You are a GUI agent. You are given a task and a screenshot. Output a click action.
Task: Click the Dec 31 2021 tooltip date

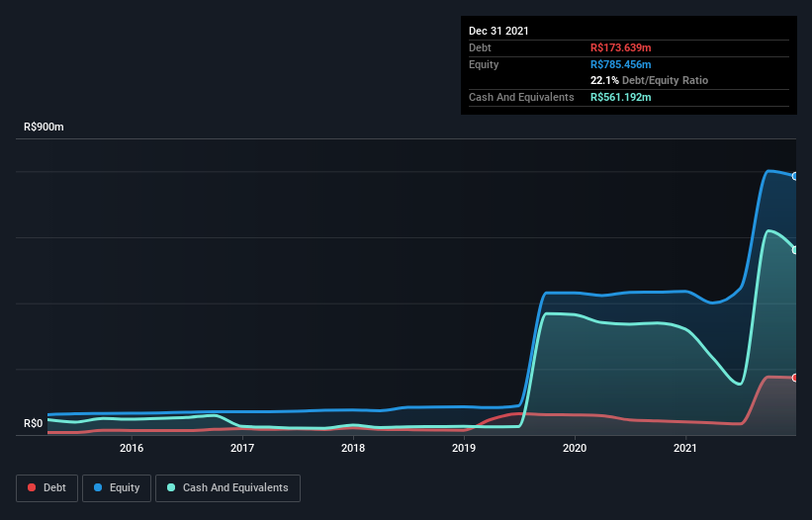point(498,31)
